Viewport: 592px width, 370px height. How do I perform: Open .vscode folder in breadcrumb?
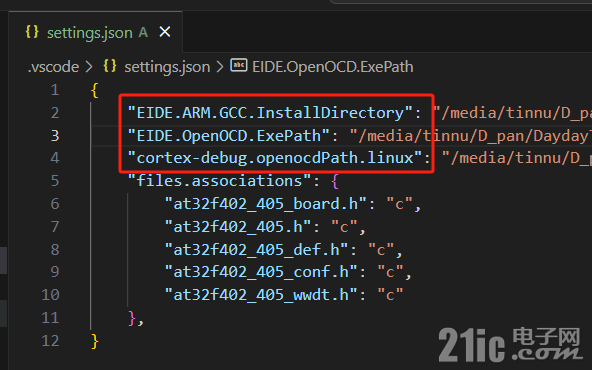[x=53, y=67]
